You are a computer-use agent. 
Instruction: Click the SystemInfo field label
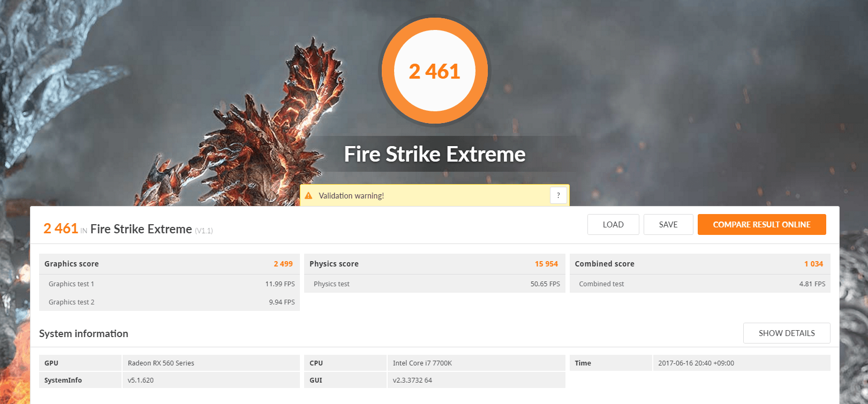coord(63,380)
